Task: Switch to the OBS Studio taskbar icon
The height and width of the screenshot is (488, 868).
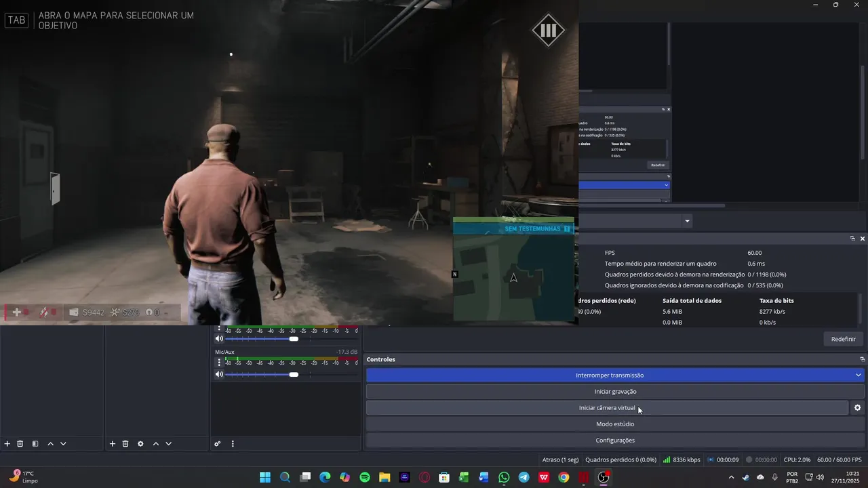Action: (604, 477)
